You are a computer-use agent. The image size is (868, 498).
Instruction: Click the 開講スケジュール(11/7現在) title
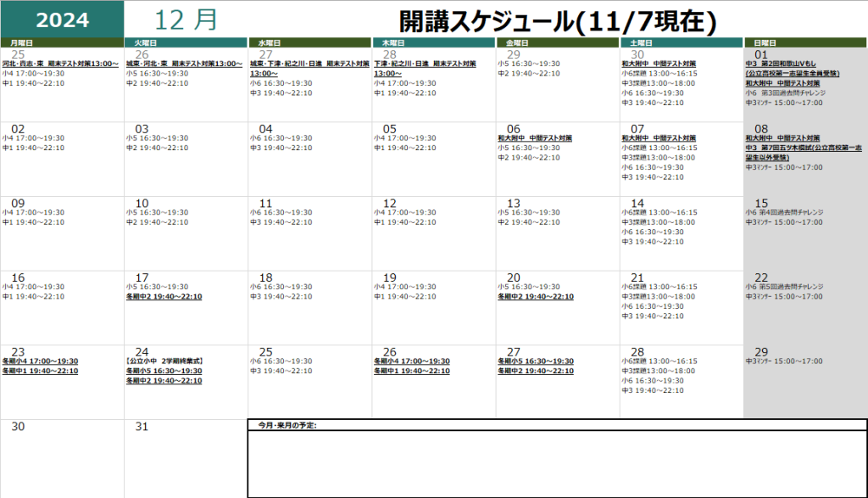tap(558, 20)
